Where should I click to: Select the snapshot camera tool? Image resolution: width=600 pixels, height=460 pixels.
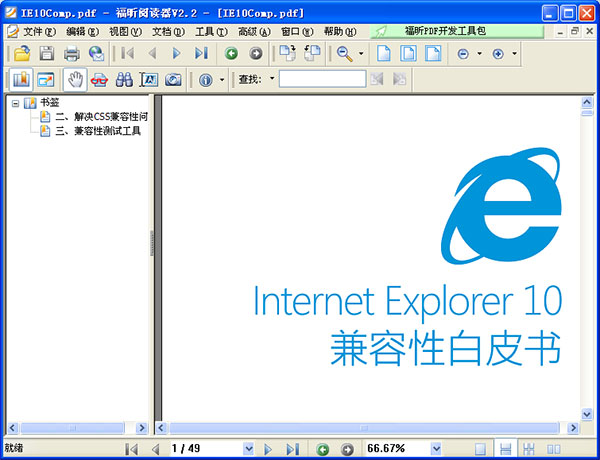click(x=173, y=80)
